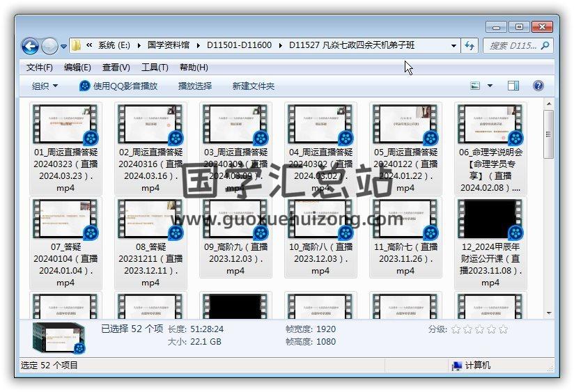Screen dimensions: 574x392
Task: Open the 工具(T) menu
Action: coord(155,68)
